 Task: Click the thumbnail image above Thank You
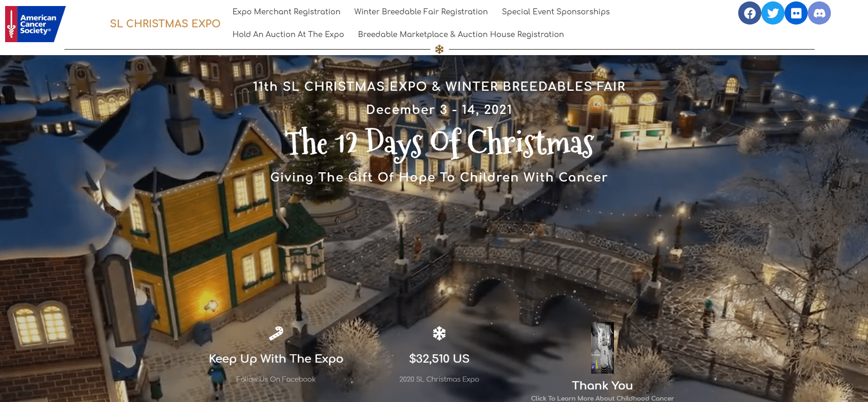coord(602,348)
